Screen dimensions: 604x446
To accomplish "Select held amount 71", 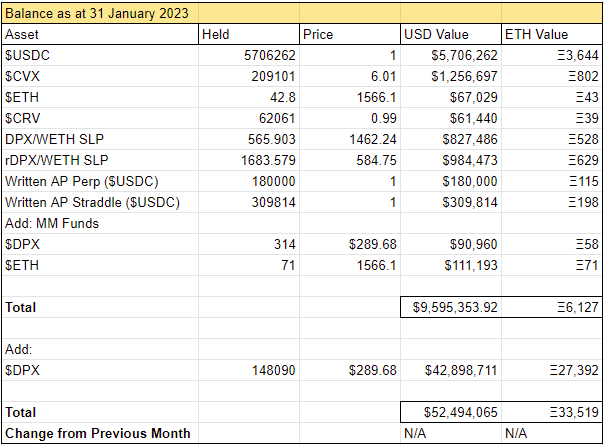I will (288, 265).
